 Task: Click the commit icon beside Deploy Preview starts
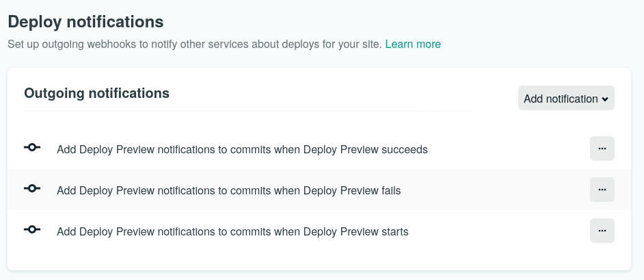point(32,229)
